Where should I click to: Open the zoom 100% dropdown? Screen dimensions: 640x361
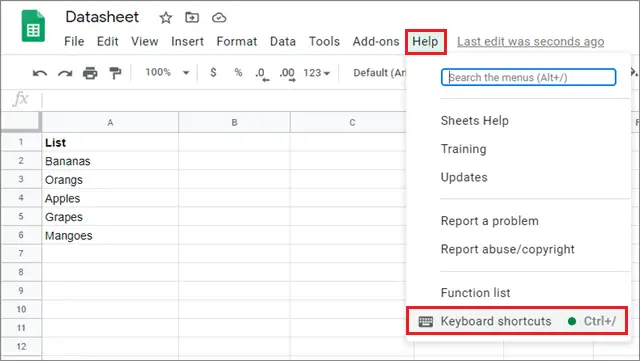pyautogui.click(x=167, y=73)
